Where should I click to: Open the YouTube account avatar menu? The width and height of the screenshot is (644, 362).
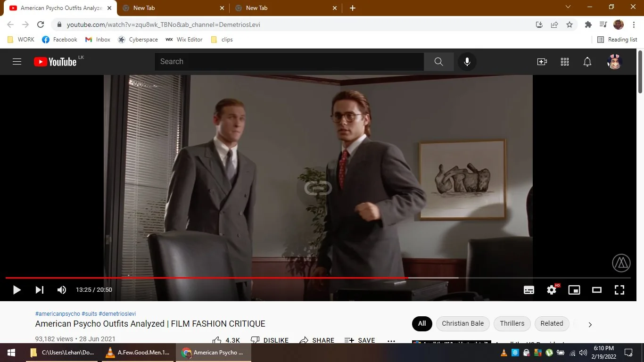coord(615,62)
